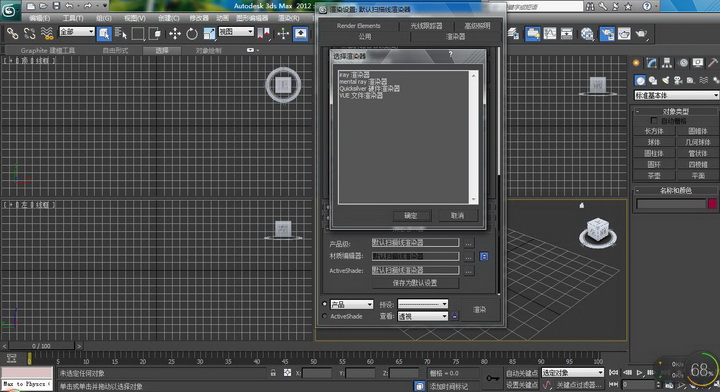Select the Lights category icon
The image size is (720, 392).
(x=665, y=81)
